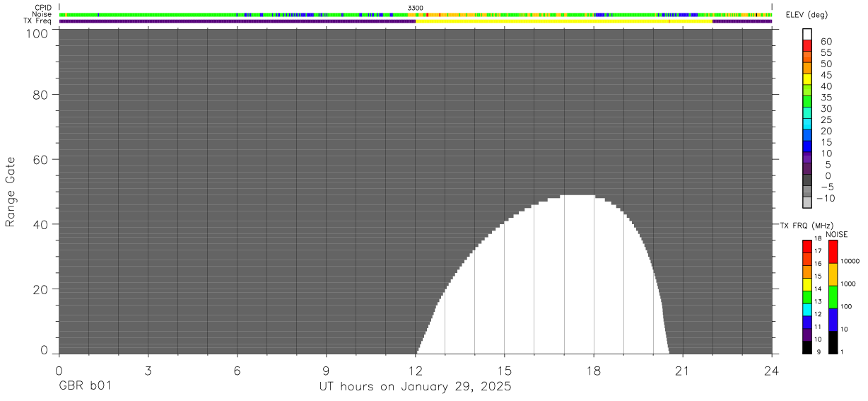Select the yellow swatch in ELEV color bar

807,79
